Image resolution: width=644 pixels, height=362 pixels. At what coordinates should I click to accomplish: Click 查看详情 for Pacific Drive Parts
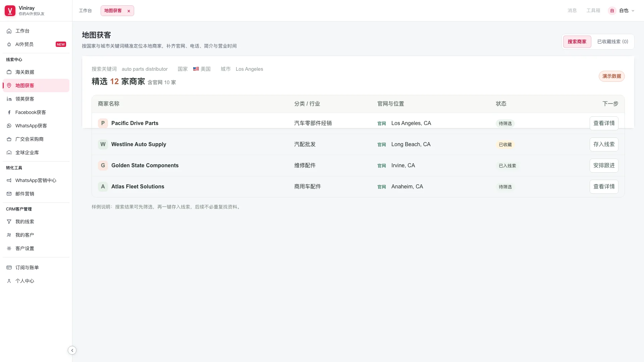pos(604,123)
